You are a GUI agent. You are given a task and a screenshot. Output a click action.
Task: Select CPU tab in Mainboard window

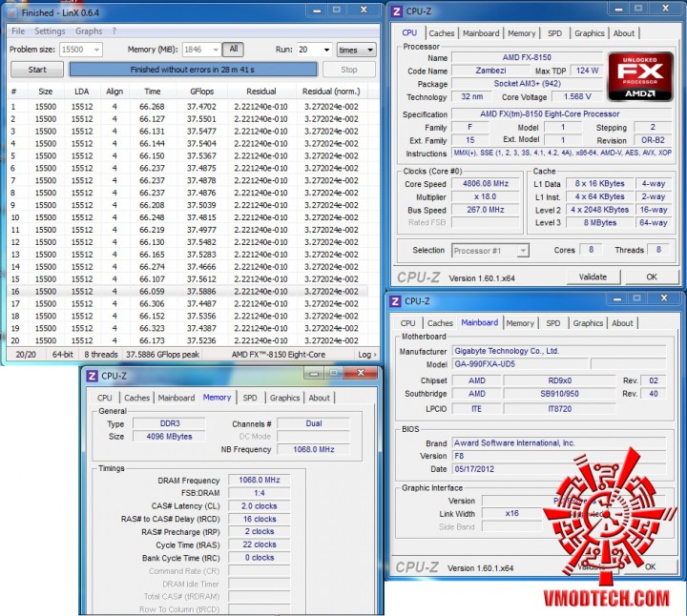[407, 323]
